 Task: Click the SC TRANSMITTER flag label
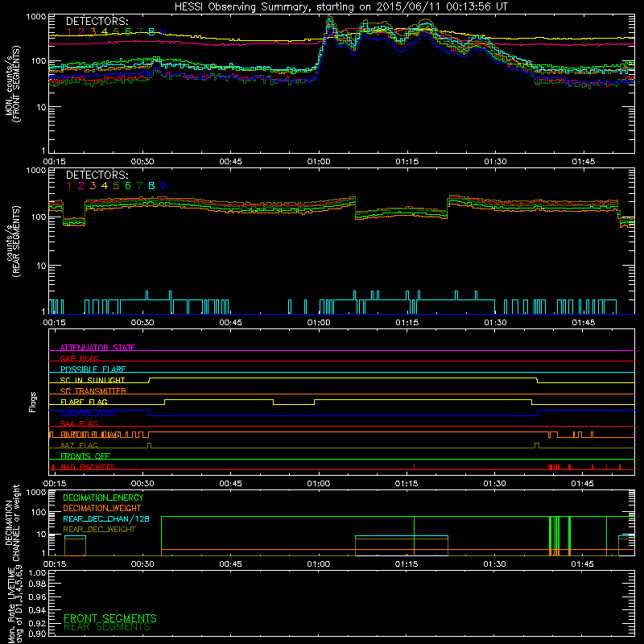pyautogui.click(x=93, y=390)
